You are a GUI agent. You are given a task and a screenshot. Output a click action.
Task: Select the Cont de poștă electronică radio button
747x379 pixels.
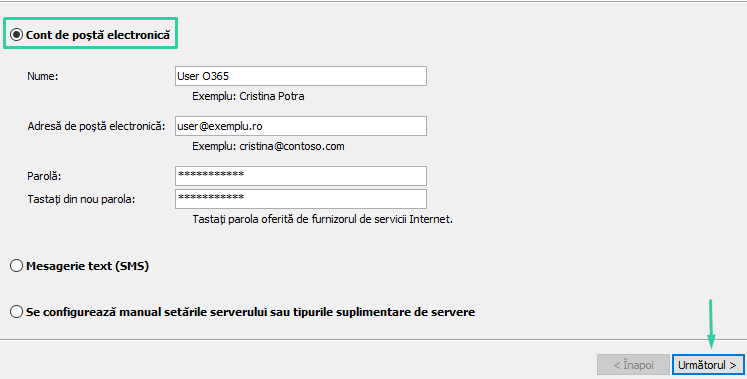pyautogui.click(x=17, y=35)
